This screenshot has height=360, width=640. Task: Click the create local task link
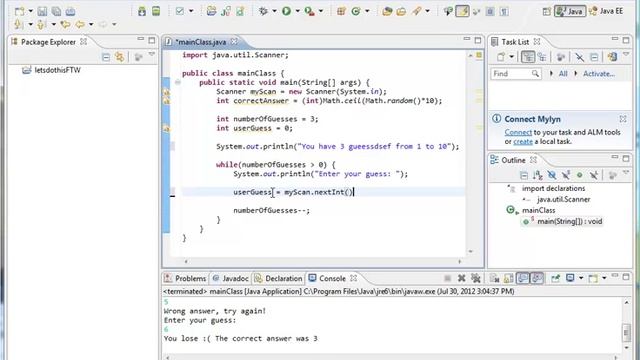click(523, 142)
